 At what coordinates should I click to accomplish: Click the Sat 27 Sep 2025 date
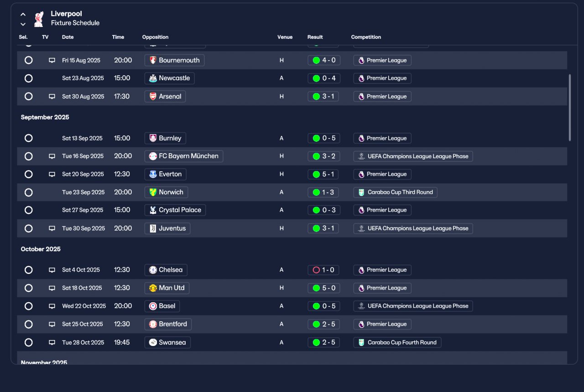[x=83, y=210]
